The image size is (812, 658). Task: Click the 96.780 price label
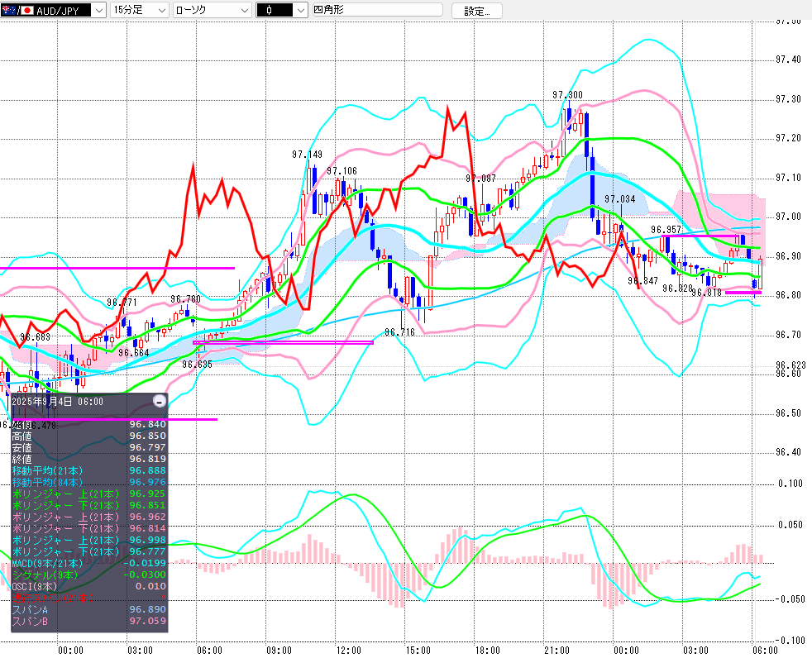tap(185, 299)
